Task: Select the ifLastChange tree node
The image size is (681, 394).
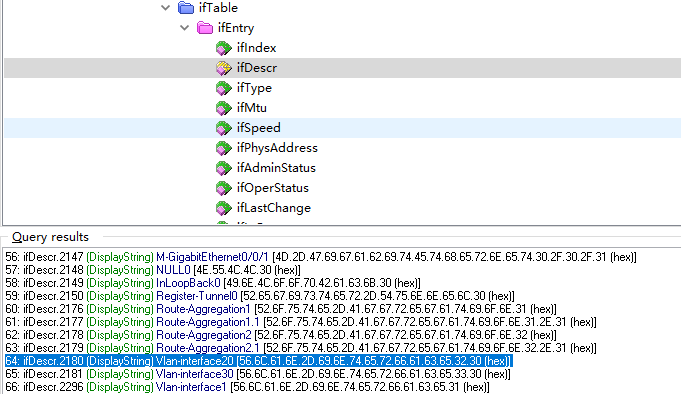Action: [274, 208]
